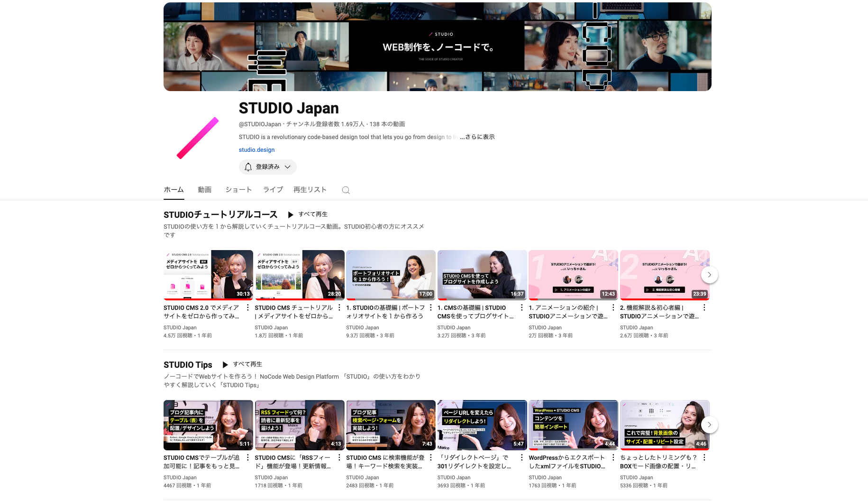Open options for 検索機能 video
868x503 pixels.
430,457
